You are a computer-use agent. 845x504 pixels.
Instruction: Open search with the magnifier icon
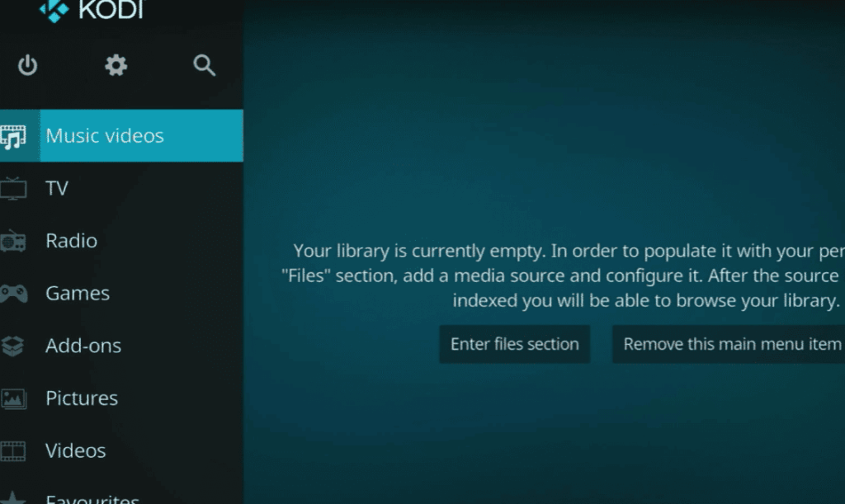(205, 65)
